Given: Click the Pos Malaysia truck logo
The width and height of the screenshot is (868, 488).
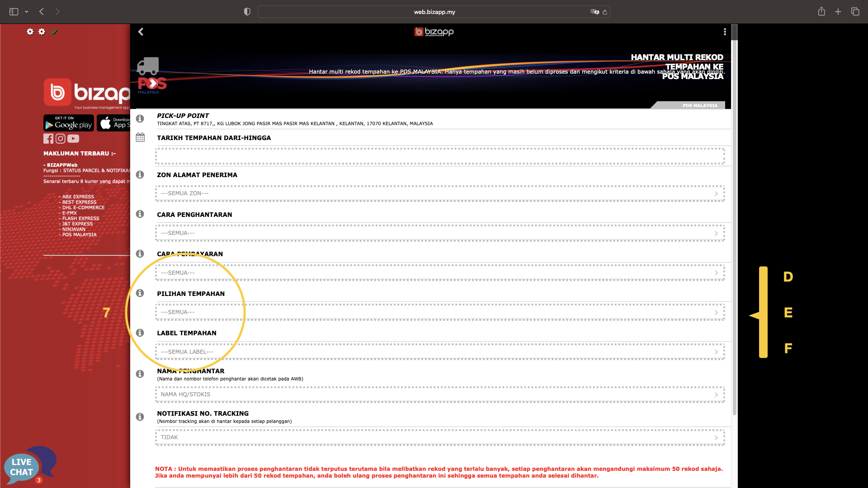Looking at the screenshot, I should tap(151, 75).
